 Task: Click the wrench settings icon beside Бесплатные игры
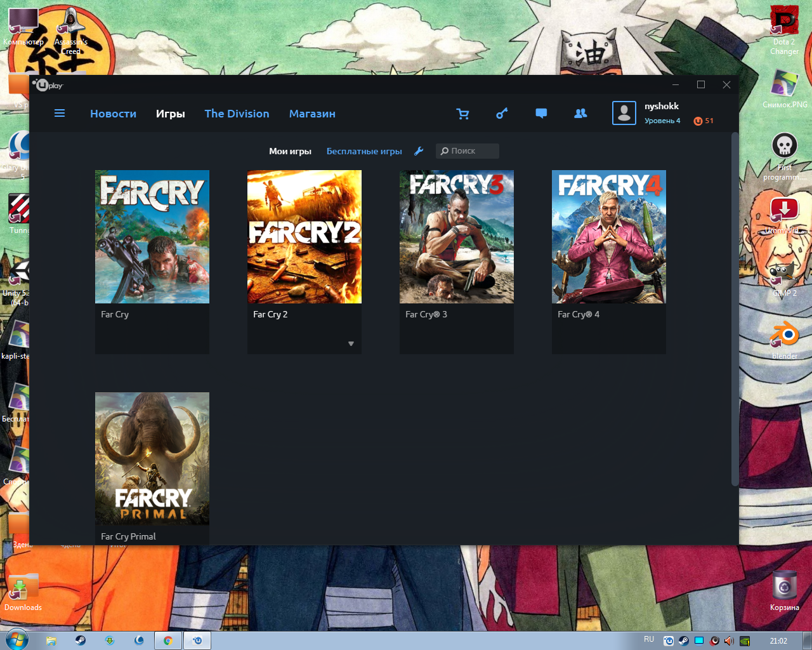[x=419, y=151]
